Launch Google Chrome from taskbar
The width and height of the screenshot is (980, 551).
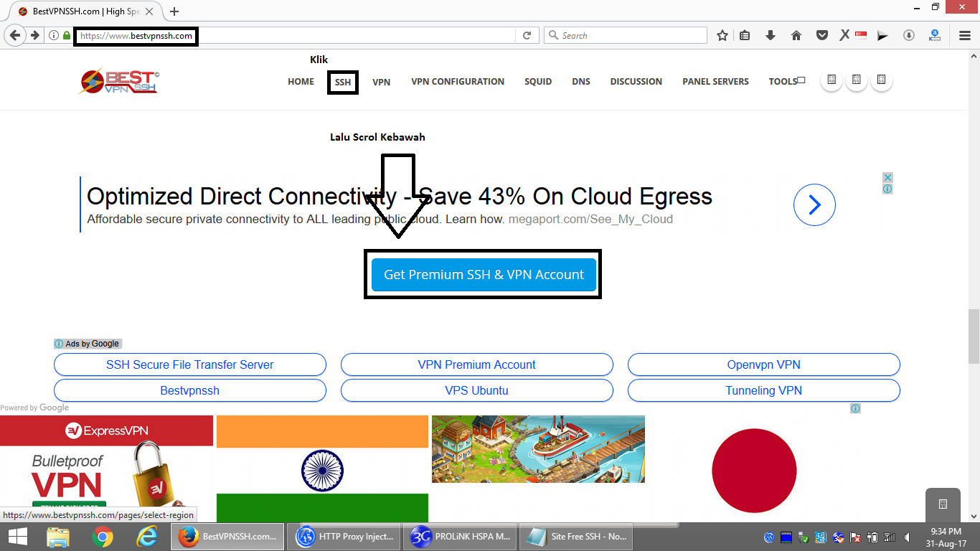tap(103, 537)
